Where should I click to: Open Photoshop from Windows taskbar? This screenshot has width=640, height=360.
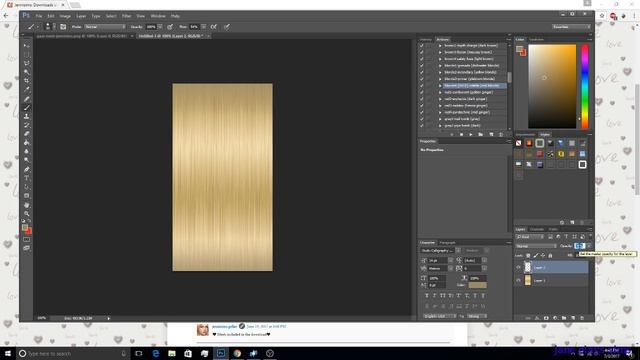point(221,353)
